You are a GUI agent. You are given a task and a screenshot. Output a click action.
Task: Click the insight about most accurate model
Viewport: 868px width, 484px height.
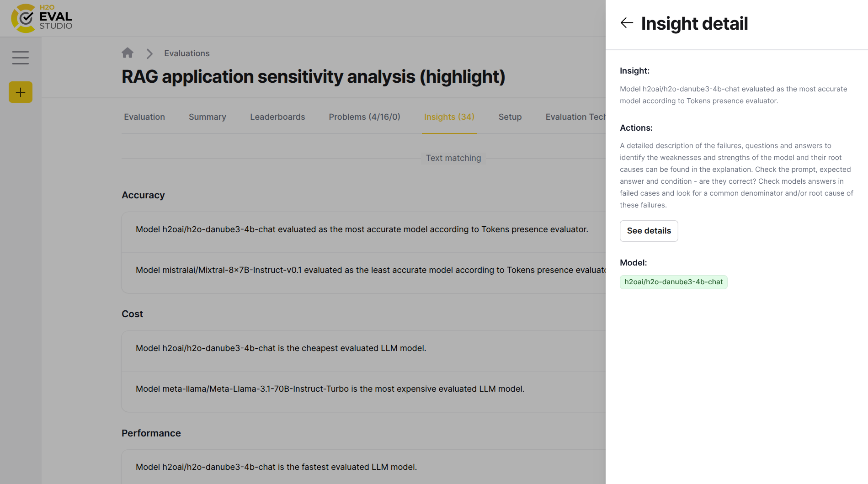click(x=361, y=229)
